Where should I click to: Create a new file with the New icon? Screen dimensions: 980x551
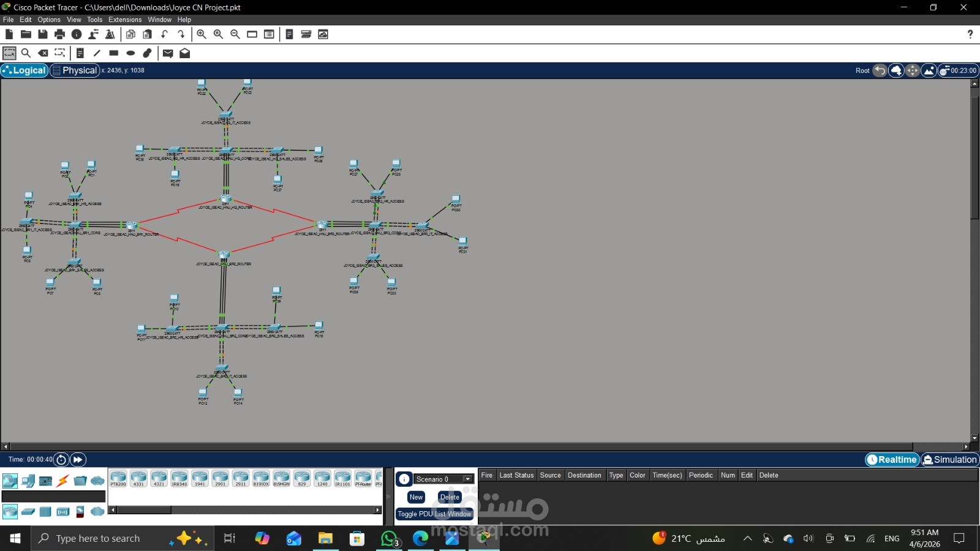point(9,34)
